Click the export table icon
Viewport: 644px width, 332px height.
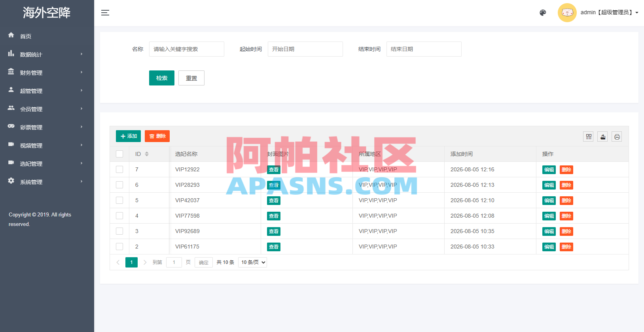click(602, 137)
